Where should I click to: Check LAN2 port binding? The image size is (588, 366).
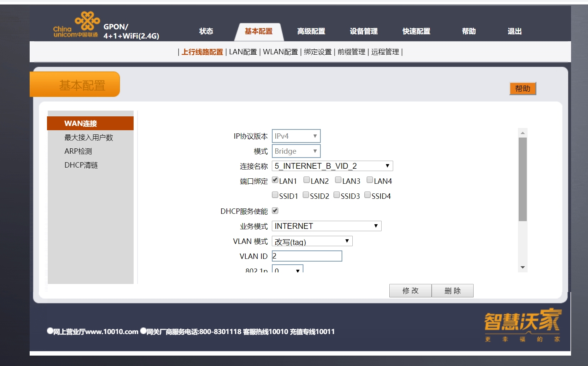(307, 180)
